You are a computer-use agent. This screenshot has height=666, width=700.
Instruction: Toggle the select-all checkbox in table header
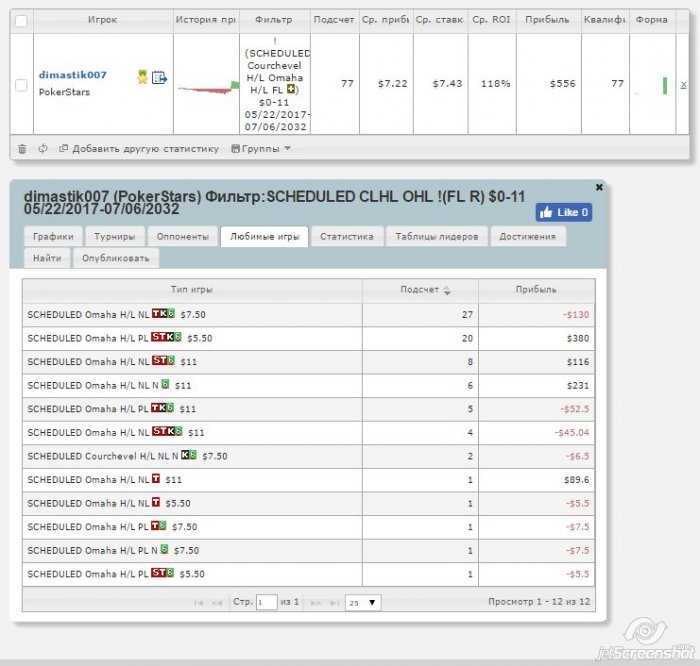pos(21,21)
